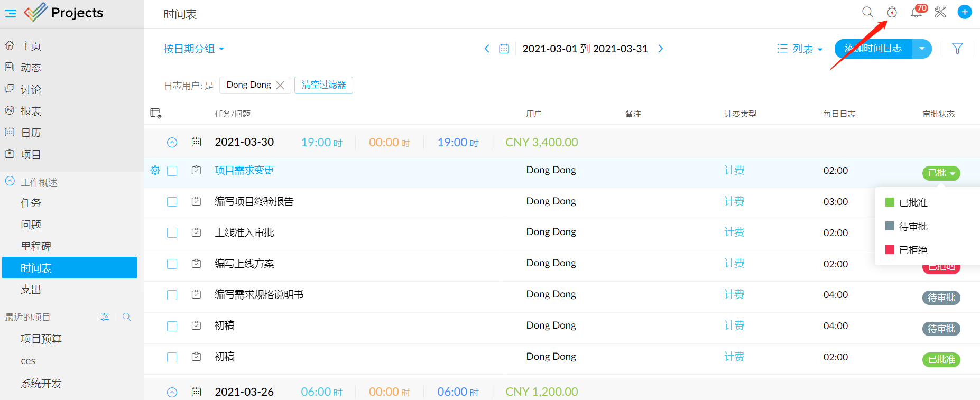Collapse the 2021-03-30 date group

click(172, 142)
